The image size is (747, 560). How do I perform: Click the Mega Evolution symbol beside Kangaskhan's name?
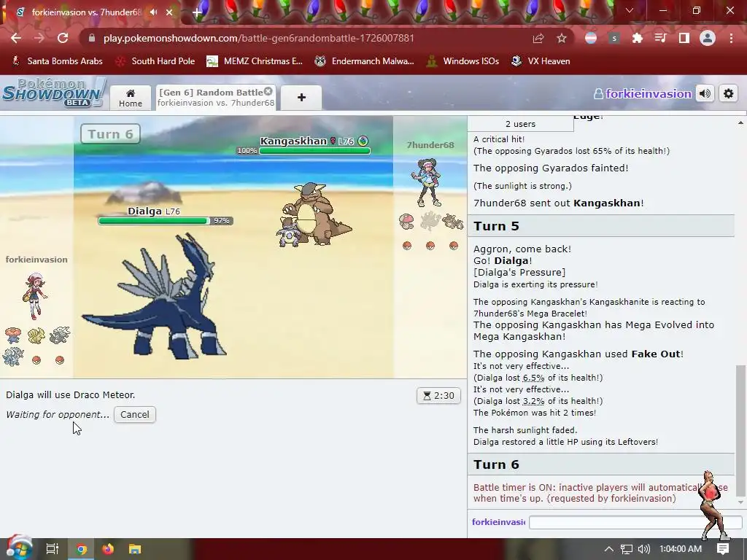363,141
